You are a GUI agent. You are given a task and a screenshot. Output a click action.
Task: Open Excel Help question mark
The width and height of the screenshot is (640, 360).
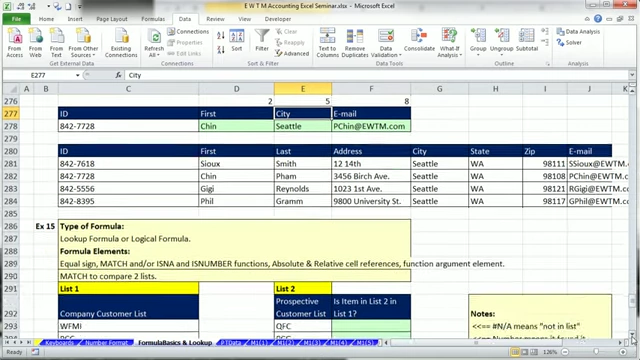click(x=598, y=19)
